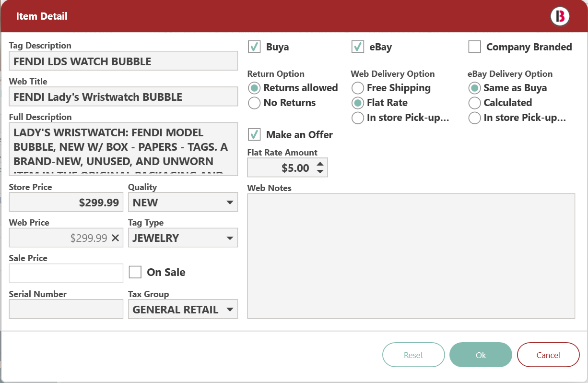Click into the Web Notes text area

coord(411,256)
